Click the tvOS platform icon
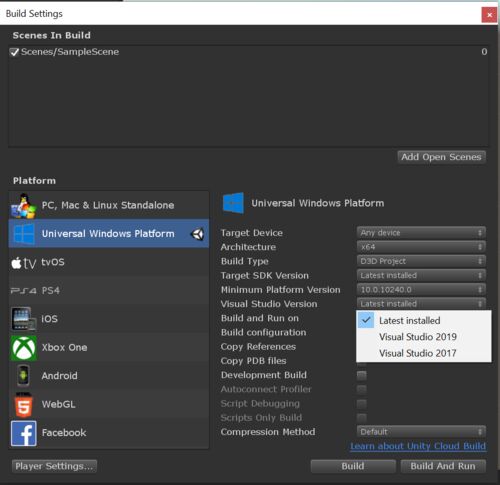Screen dimensions: 500x485 [23, 263]
